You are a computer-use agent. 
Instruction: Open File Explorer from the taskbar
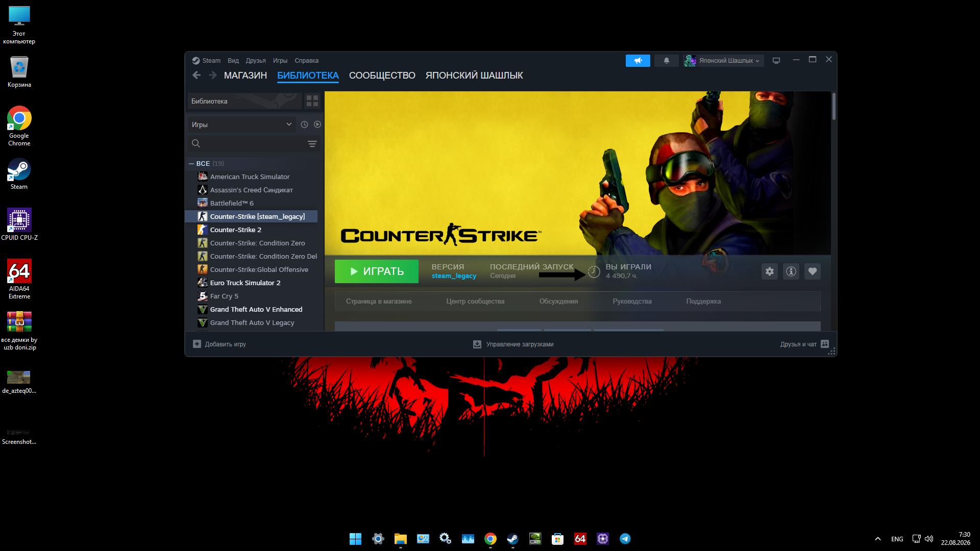401,539
